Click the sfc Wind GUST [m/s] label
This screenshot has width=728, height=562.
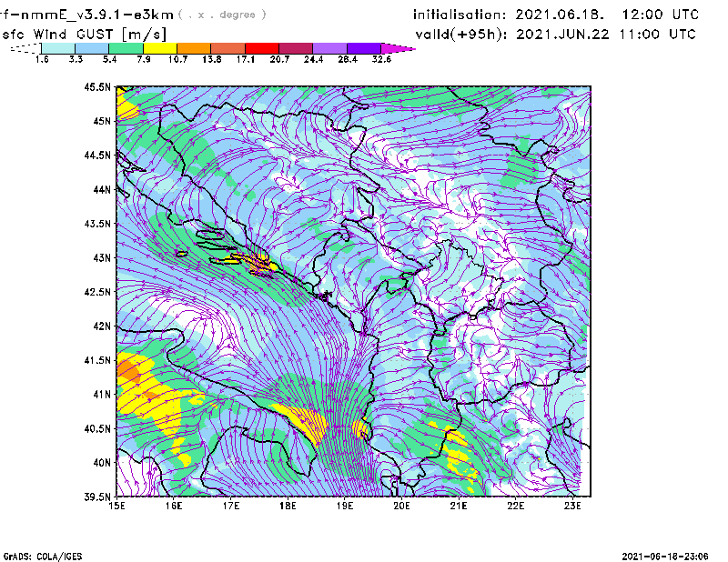coord(84,34)
